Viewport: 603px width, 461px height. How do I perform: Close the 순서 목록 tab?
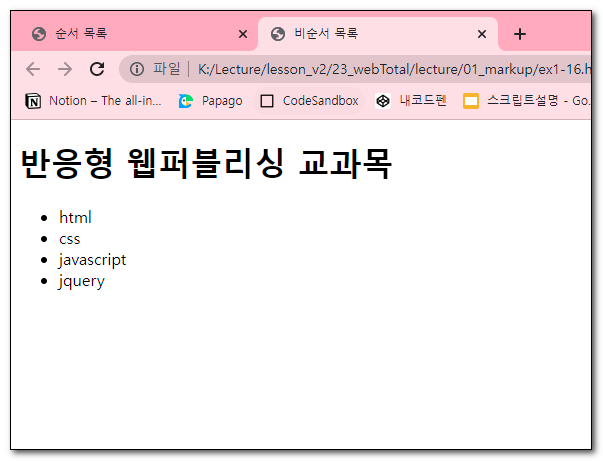click(243, 34)
